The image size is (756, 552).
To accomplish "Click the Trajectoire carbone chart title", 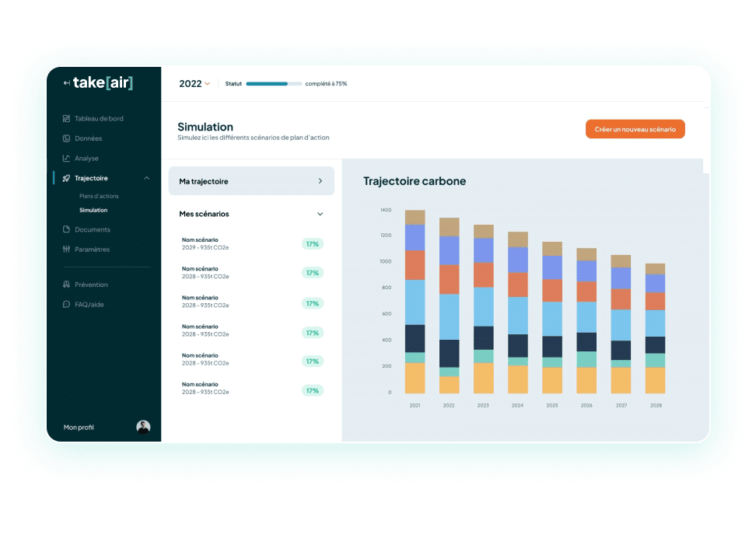I will [x=415, y=181].
